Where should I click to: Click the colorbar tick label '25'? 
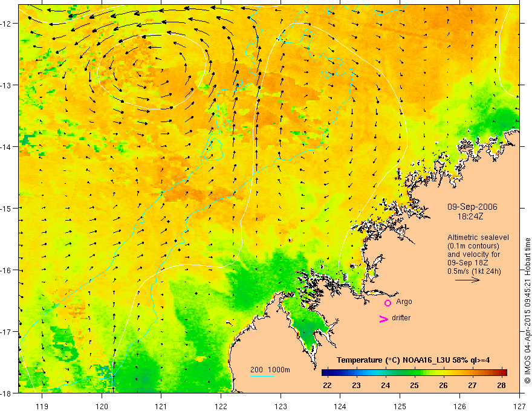414,386
